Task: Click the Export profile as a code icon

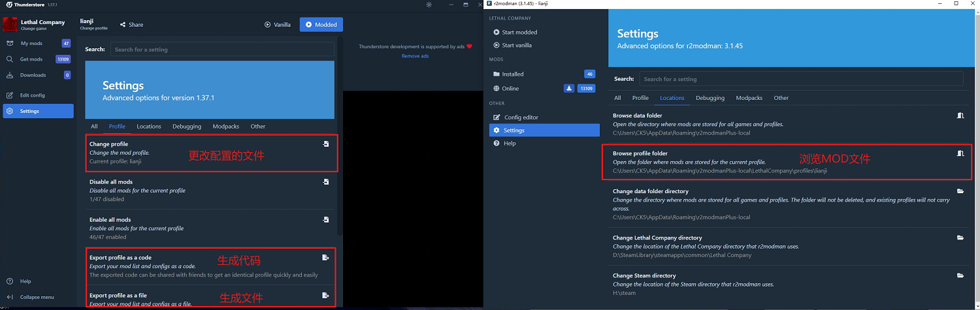Action: pyautogui.click(x=325, y=258)
